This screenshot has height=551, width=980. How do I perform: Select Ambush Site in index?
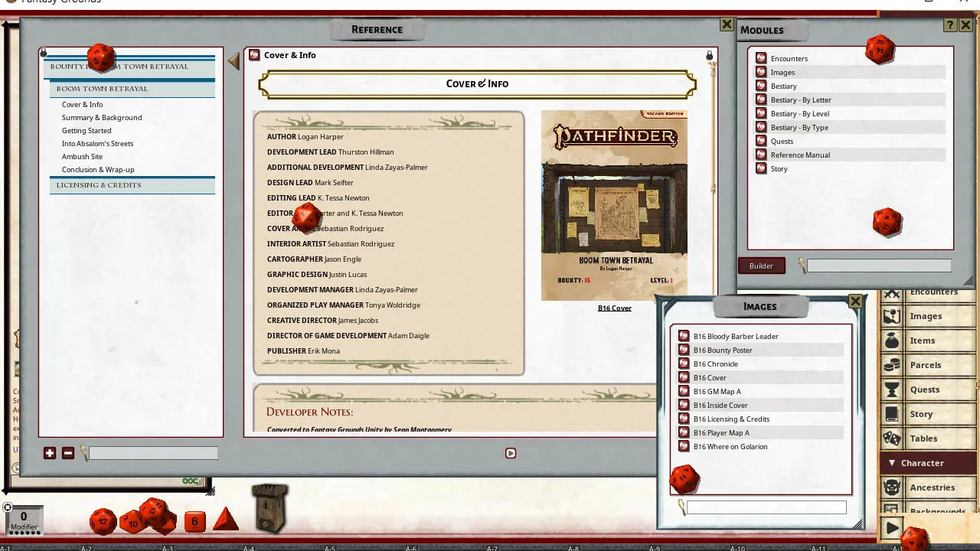(82, 157)
